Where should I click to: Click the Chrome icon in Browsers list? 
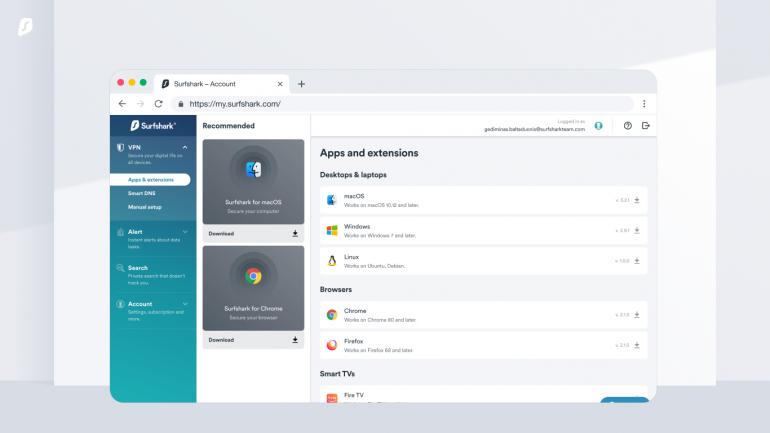[332, 315]
